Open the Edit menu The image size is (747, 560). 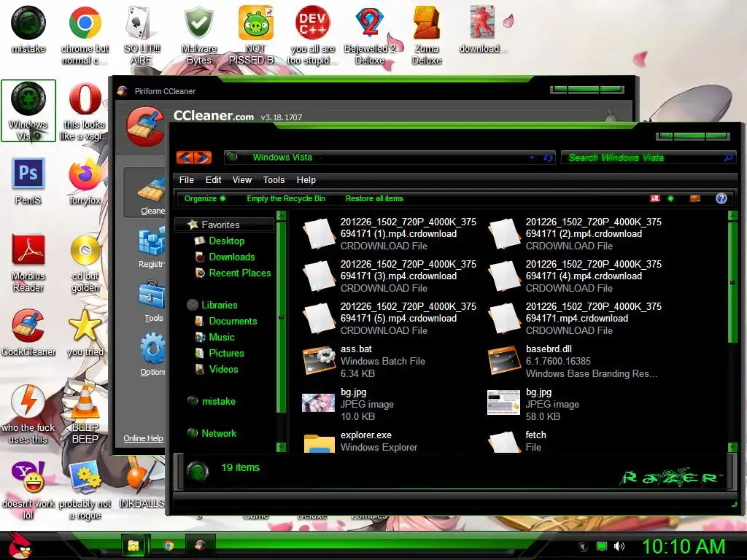click(x=214, y=180)
